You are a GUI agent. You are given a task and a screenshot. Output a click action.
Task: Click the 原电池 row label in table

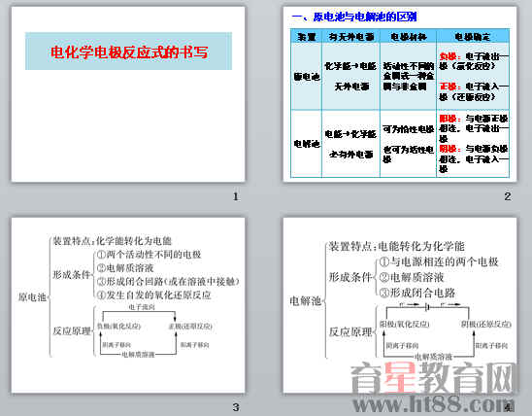click(x=307, y=77)
